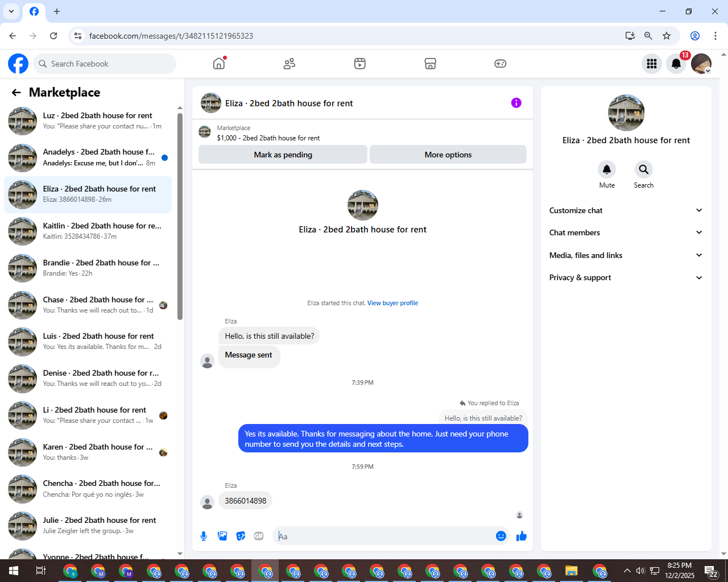Image resolution: width=728 pixels, height=582 pixels.
Task: Open the Friends icon in top navigation
Action: [289, 64]
